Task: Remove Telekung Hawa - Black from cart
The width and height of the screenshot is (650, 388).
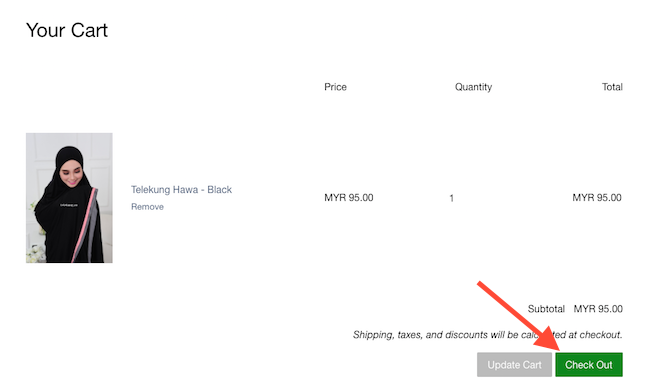Action: pos(148,206)
